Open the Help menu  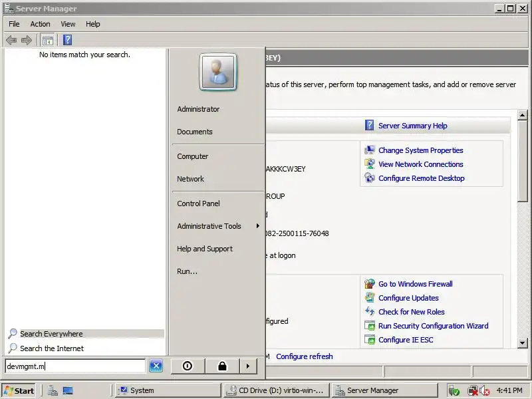(x=92, y=24)
